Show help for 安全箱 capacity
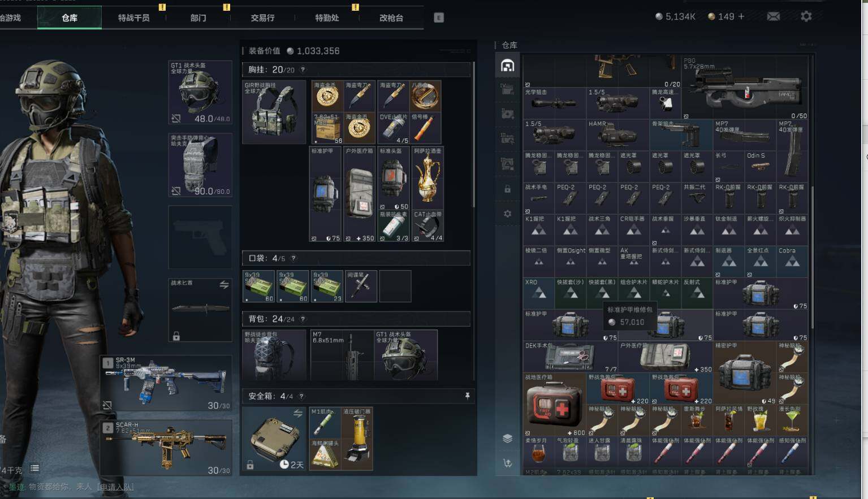Viewport: 868px width, 499px height. point(301,396)
